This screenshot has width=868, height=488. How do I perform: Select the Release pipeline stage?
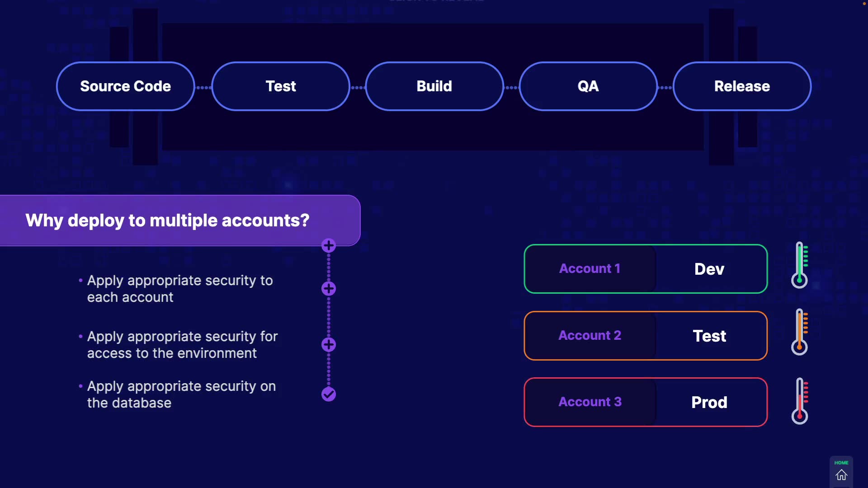pyautogui.click(x=742, y=86)
